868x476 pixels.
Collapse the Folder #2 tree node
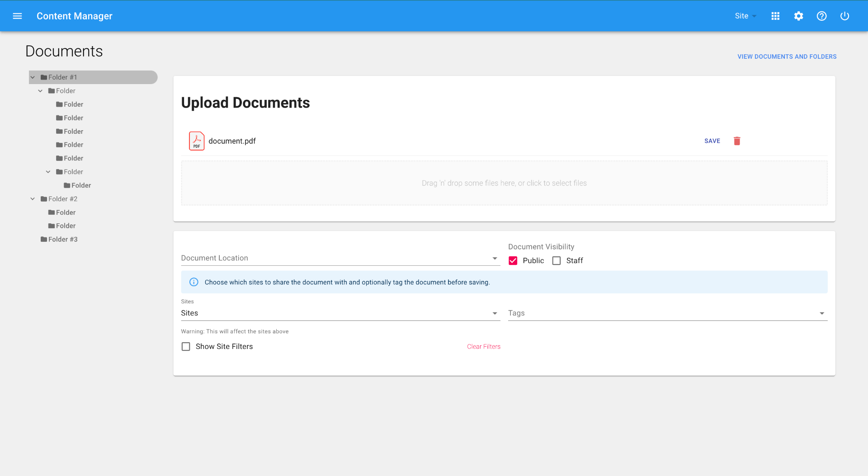click(x=33, y=199)
